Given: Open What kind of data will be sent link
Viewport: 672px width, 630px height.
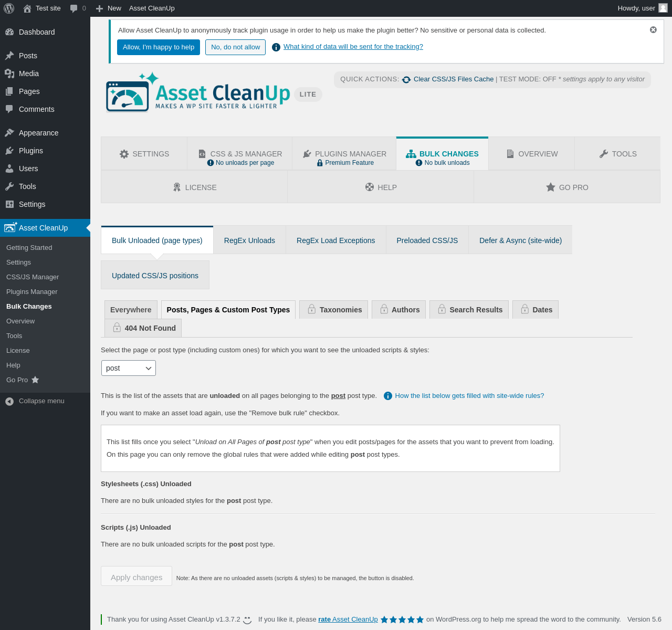Looking at the screenshot, I should 353,47.
